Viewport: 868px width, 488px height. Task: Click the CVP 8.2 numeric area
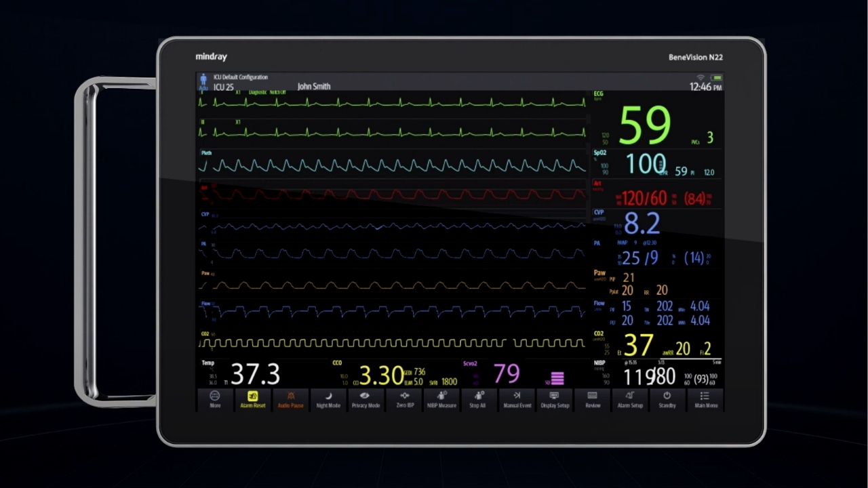pyautogui.click(x=641, y=224)
